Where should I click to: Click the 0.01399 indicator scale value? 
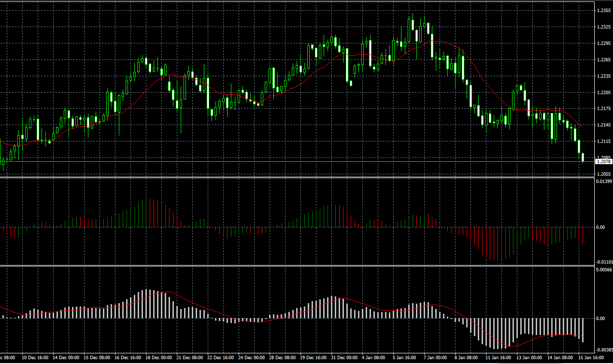tap(604, 181)
